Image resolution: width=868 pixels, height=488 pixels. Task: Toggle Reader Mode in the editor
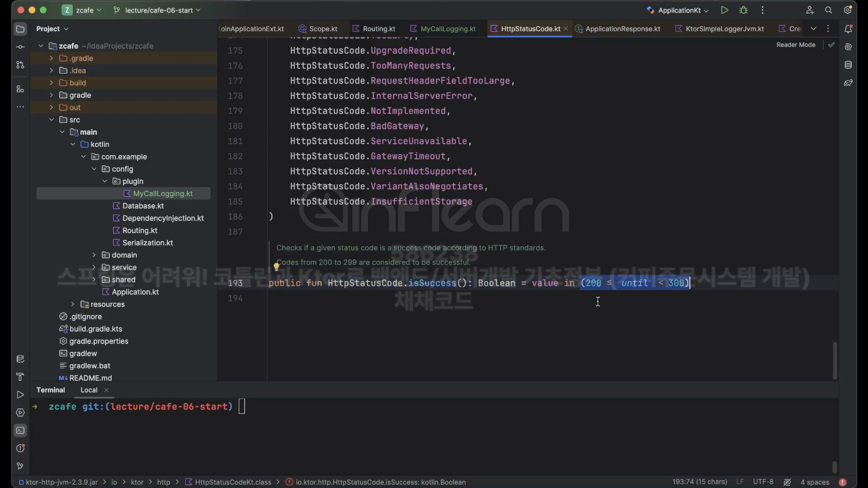click(x=796, y=45)
